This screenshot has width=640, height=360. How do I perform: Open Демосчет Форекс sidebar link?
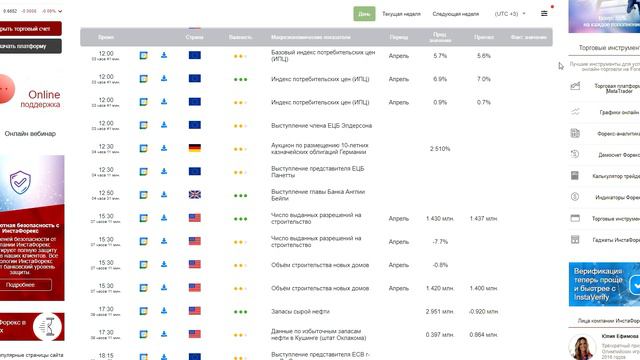619,155
